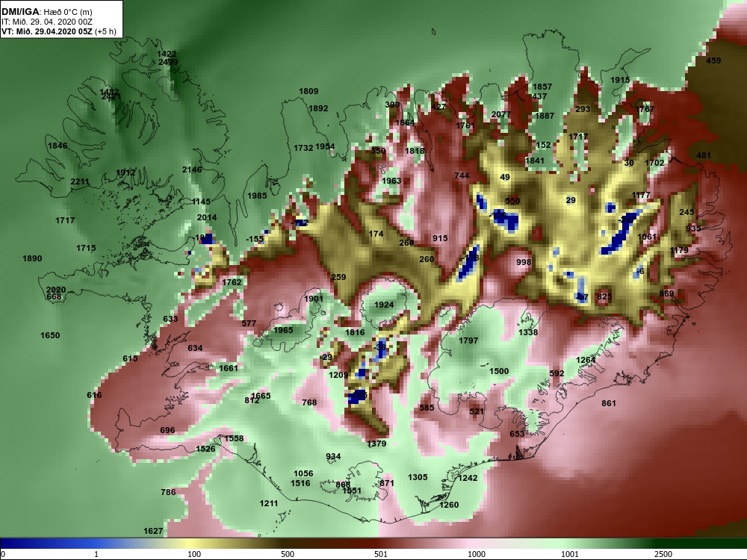Select the '1001' label on the color scale
Viewport: 747px width, 560px height.
(x=570, y=554)
